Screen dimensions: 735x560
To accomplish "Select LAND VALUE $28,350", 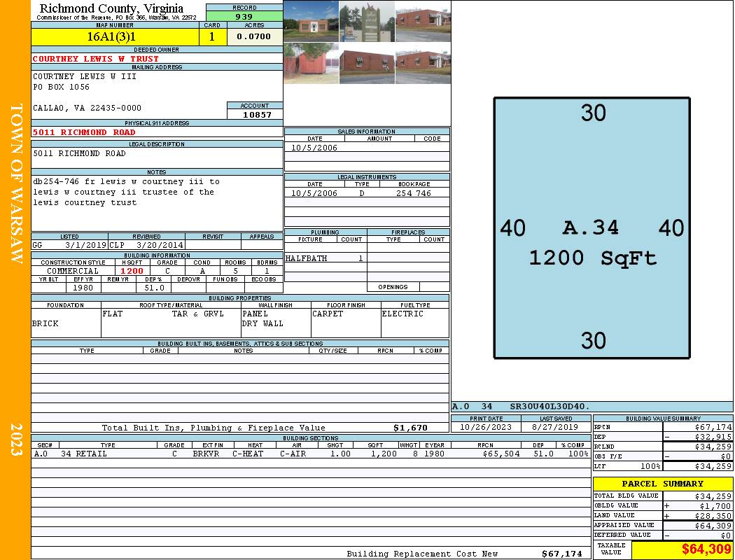I will (713, 516).
